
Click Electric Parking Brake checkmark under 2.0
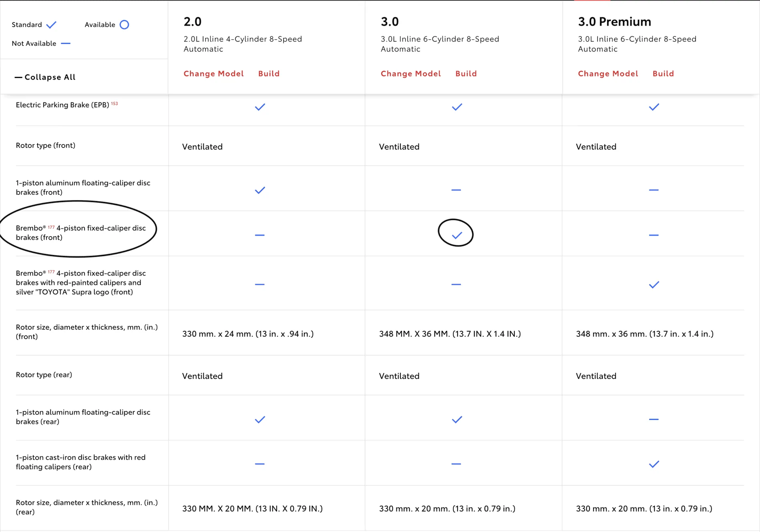260,107
